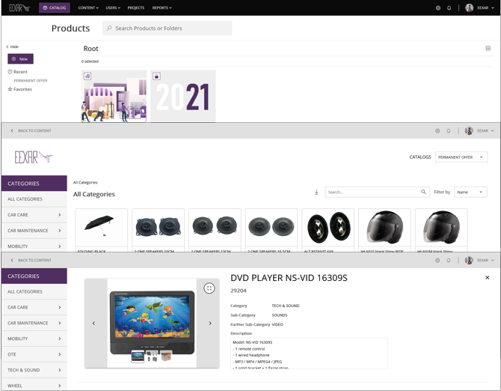Click the magnifier icon in the Products search
This screenshot has height=391, width=501.
point(109,28)
